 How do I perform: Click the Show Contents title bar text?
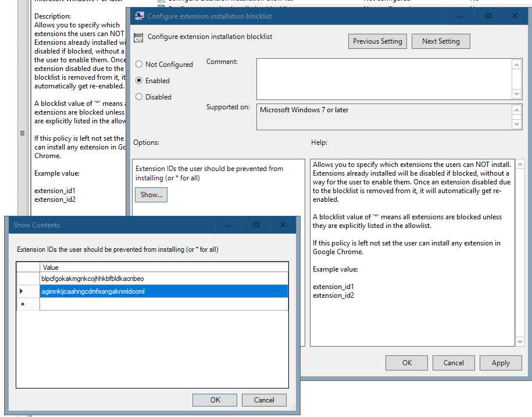(x=37, y=225)
